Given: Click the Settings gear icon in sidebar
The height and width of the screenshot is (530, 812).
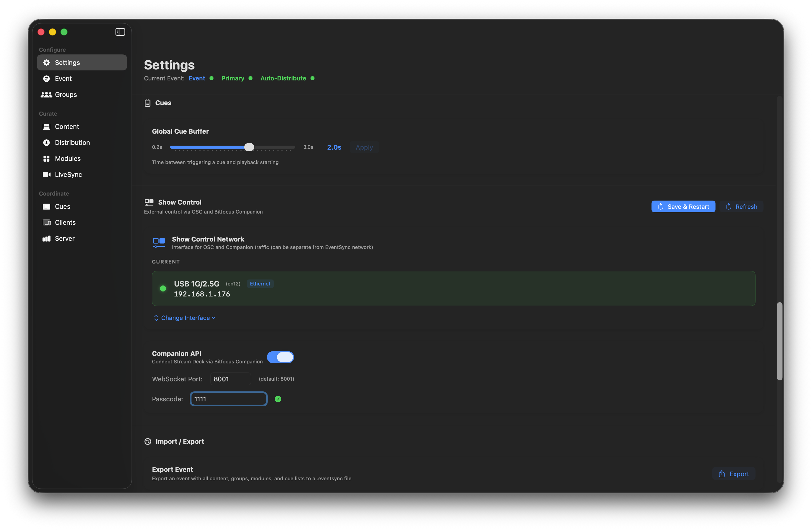Looking at the screenshot, I should tap(46, 63).
